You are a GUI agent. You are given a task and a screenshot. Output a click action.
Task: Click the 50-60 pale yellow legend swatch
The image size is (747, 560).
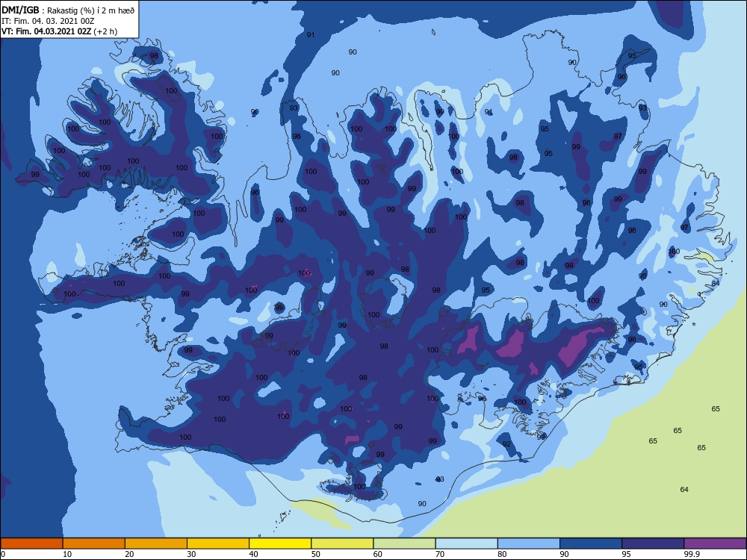click(x=343, y=544)
